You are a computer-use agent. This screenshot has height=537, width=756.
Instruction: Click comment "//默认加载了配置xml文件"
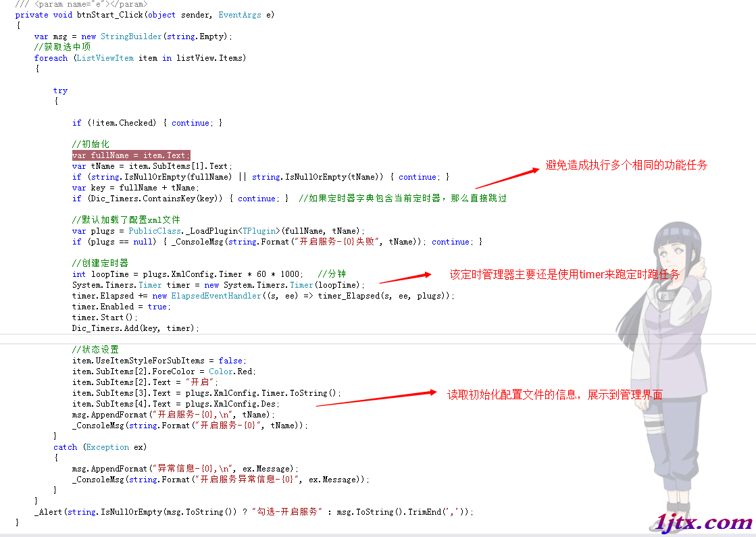click(126, 220)
